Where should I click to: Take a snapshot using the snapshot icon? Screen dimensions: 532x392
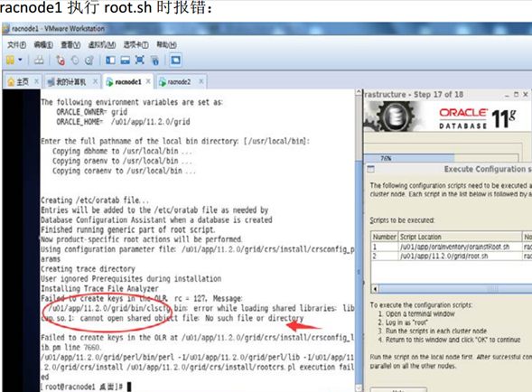tap(61, 61)
